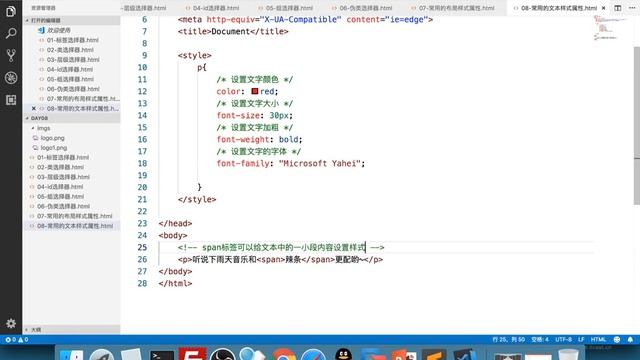640x360 pixels.
Task: Open the Debug view in activity bar
Action: pos(11,78)
